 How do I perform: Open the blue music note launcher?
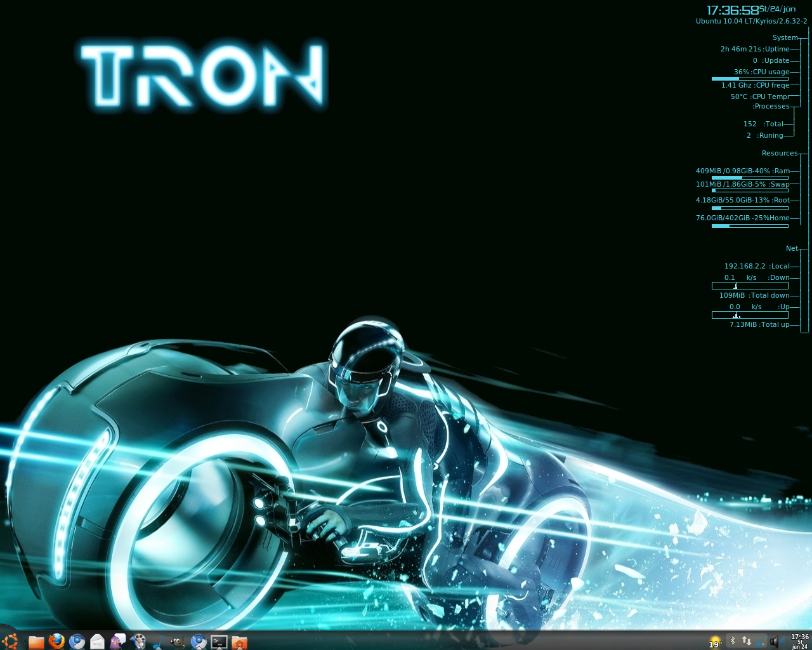tap(158, 642)
